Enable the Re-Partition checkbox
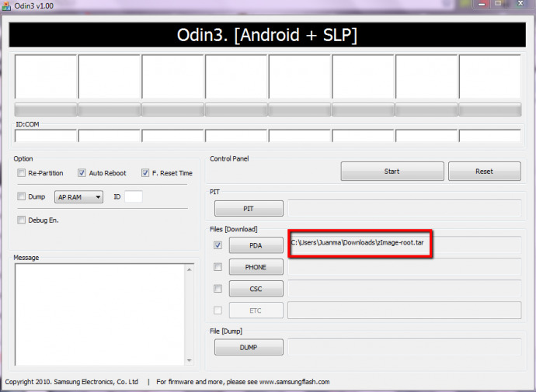The image size is (536, 392). pyautogui.click(x=21, y=173)
